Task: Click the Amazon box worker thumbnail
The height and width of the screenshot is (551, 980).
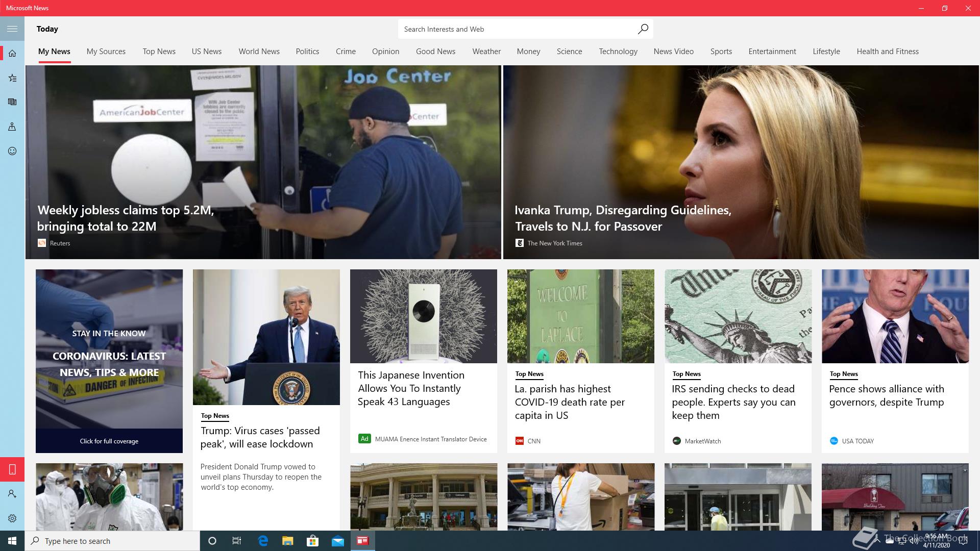Action: [581, 497]
